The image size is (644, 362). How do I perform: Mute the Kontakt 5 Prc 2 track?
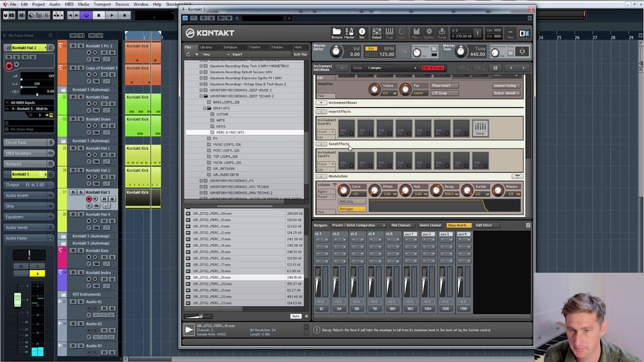[73, 46]
